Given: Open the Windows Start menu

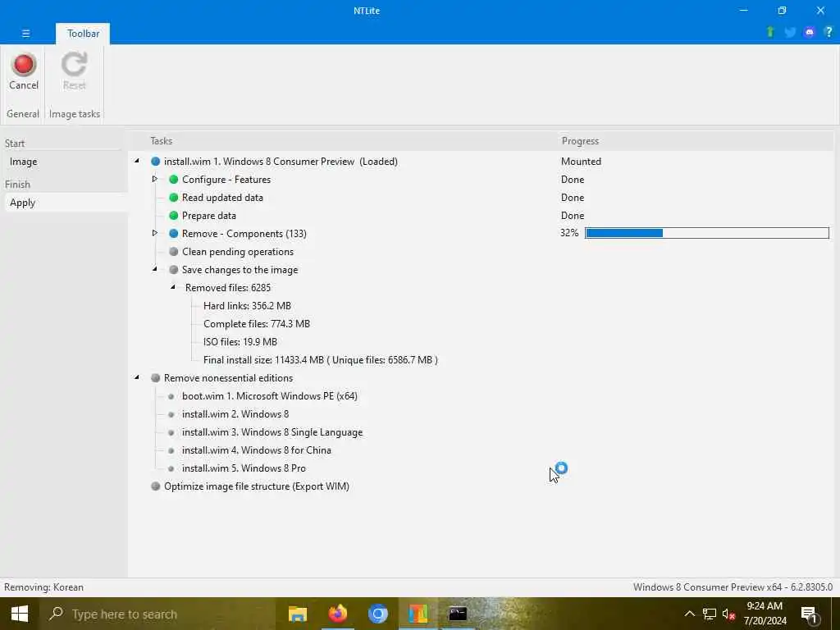Looking at the screenshot, I should click(x=20, y=614).
